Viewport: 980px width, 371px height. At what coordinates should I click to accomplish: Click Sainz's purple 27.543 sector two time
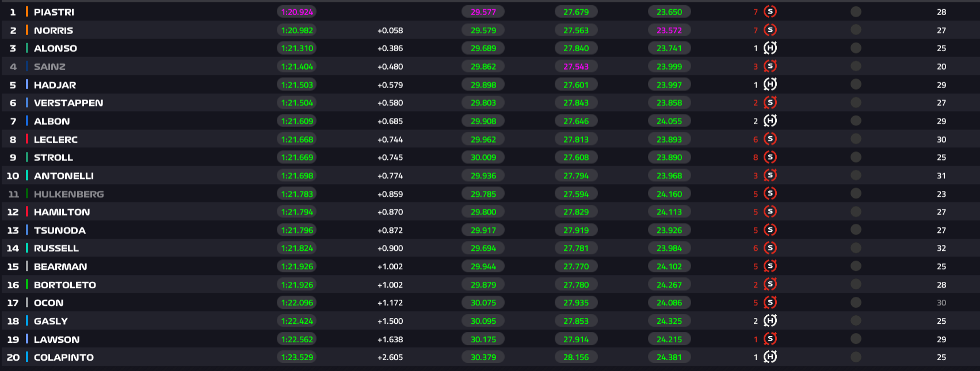576,67
